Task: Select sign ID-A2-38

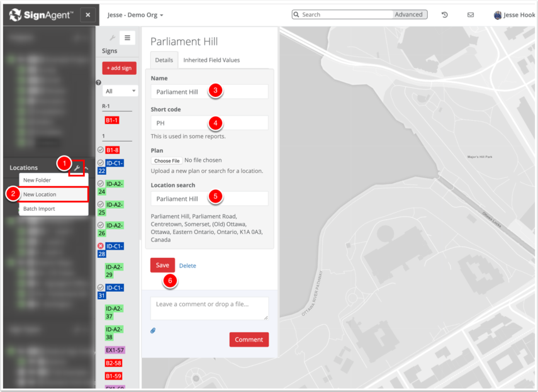Action: [x=114, y=333]
